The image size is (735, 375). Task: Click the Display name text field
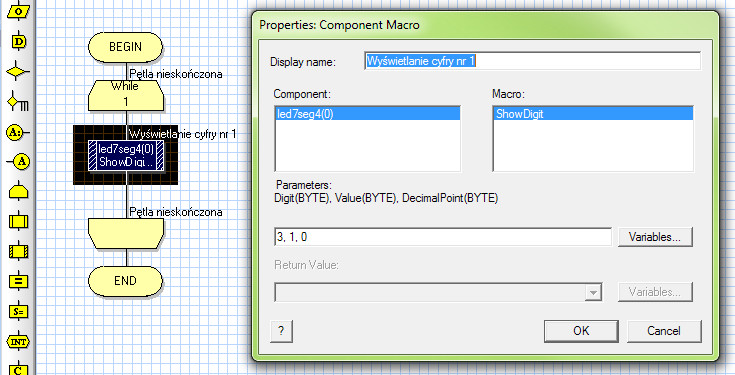tap(532, 61)
